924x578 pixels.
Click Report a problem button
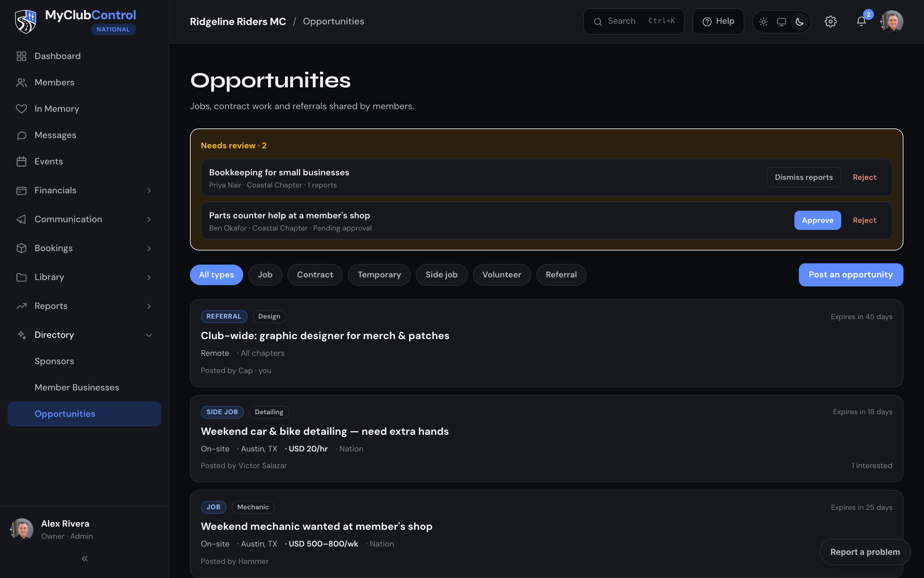tap(865, 552)
